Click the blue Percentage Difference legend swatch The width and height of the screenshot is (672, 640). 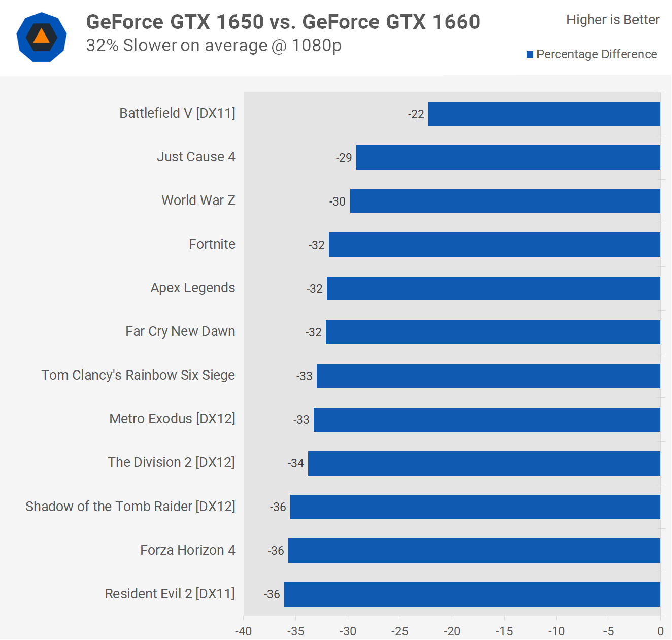[x=530, y=55]
